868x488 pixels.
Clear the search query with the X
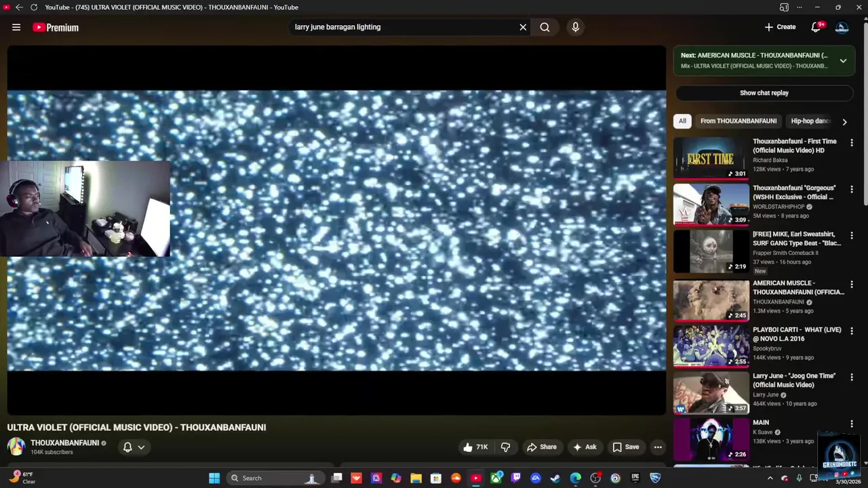pyautogui.click(x=523, y=27)
